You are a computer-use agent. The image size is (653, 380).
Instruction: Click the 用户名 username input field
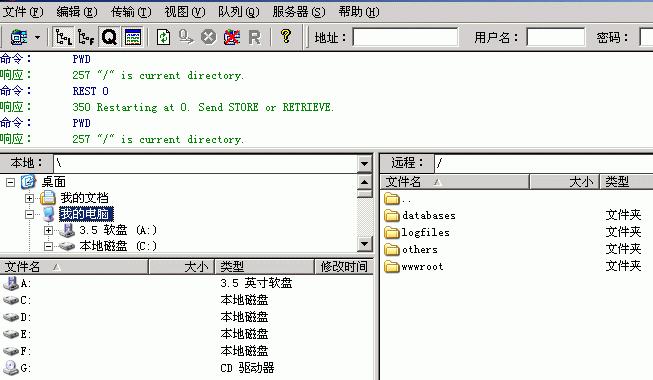coord(556,37)
